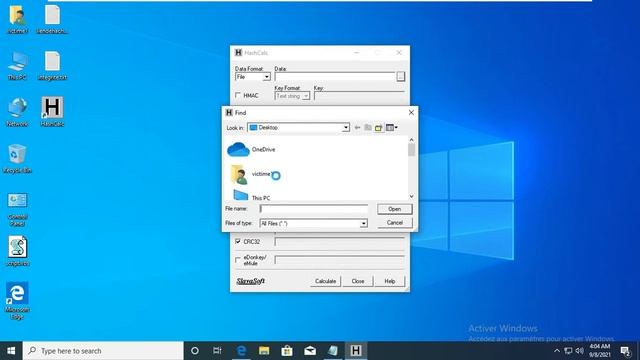
Task: Show hidden icons in system tray
Action: [557, 351]
